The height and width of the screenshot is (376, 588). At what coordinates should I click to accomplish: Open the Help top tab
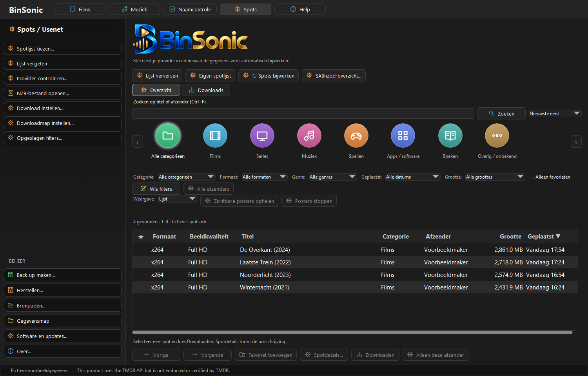pos(300,9)
